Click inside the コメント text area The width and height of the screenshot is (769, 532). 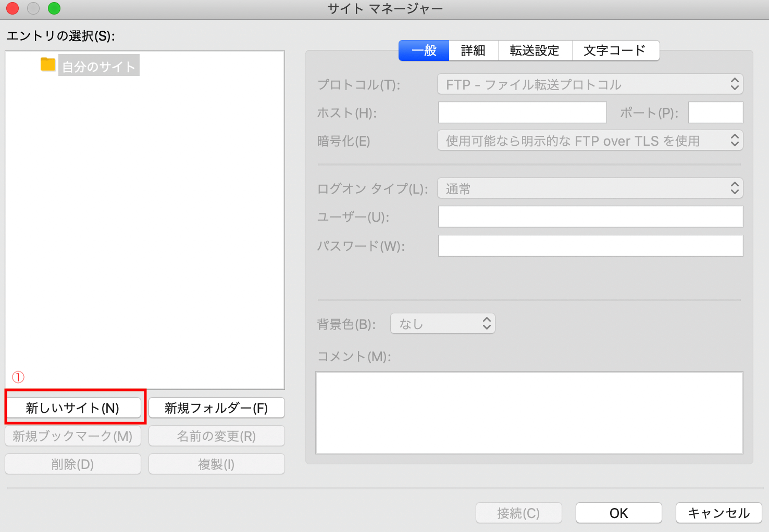[529, 413]
